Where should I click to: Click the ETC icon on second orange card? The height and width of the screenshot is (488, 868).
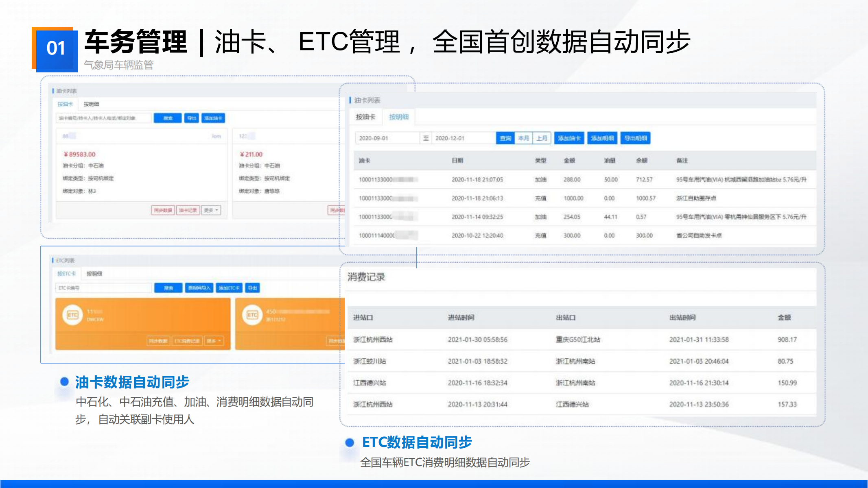click(252, 315)
